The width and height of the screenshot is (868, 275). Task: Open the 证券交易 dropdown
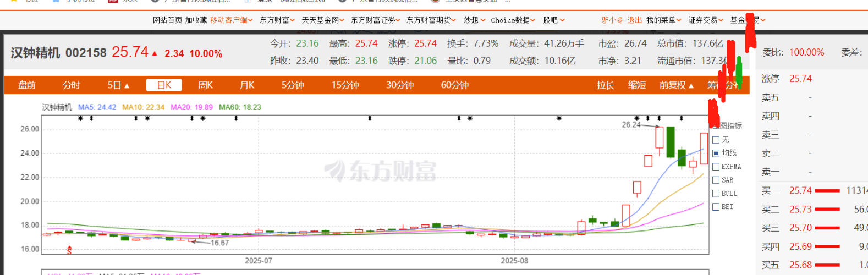click(x=706, y=20)
